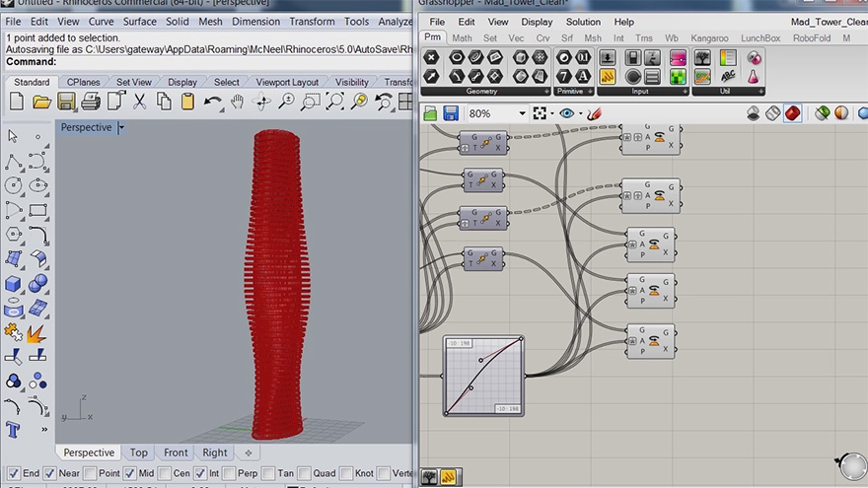
Task: Open the Solution menu in Grasshopper
Action: click(583, 22)
